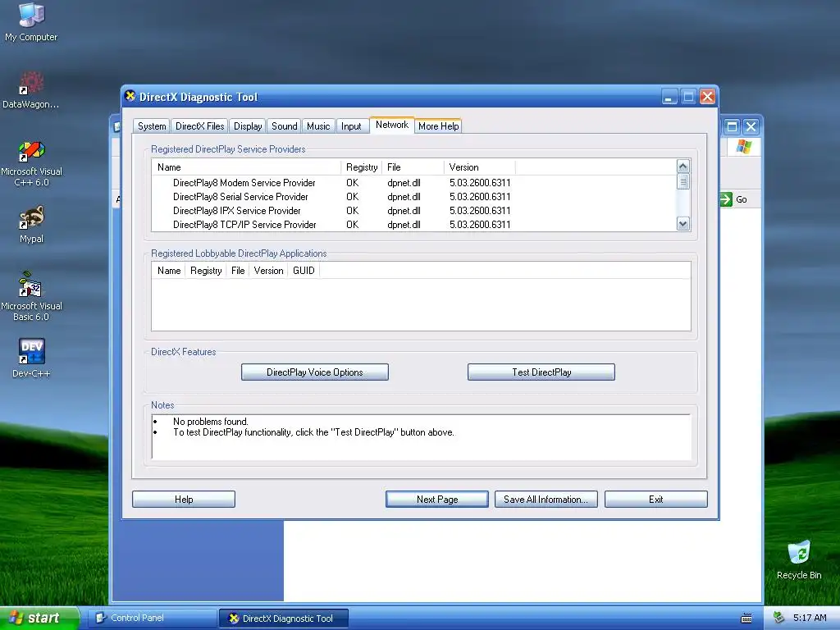
Task: Sort service providers by Name column
Action: coord(246,167)
